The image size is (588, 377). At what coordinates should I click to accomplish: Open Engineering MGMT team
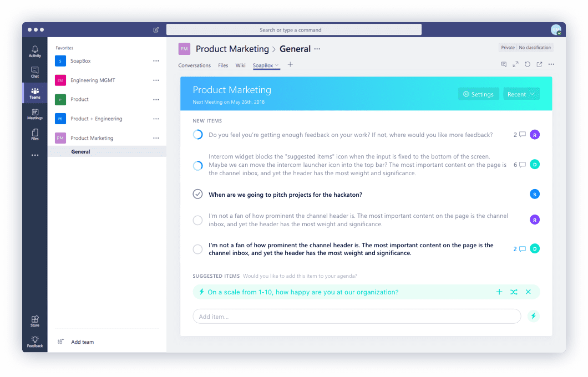93,80
